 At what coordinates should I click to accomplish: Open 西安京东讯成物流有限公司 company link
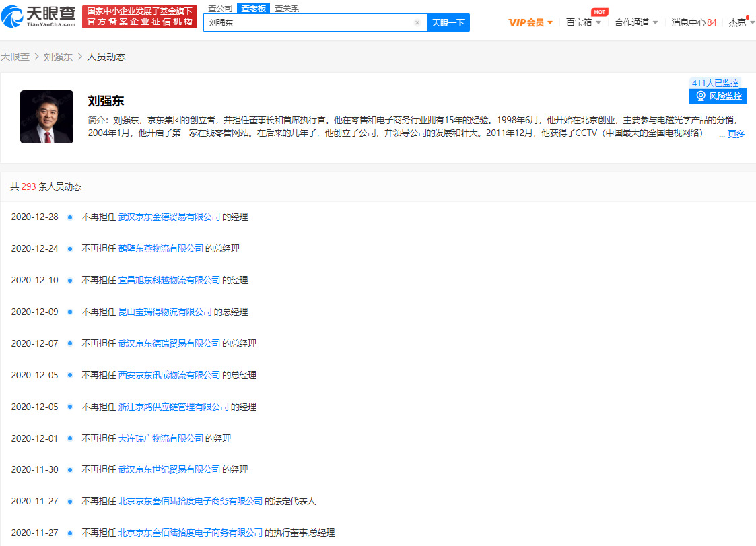(169, 375)
